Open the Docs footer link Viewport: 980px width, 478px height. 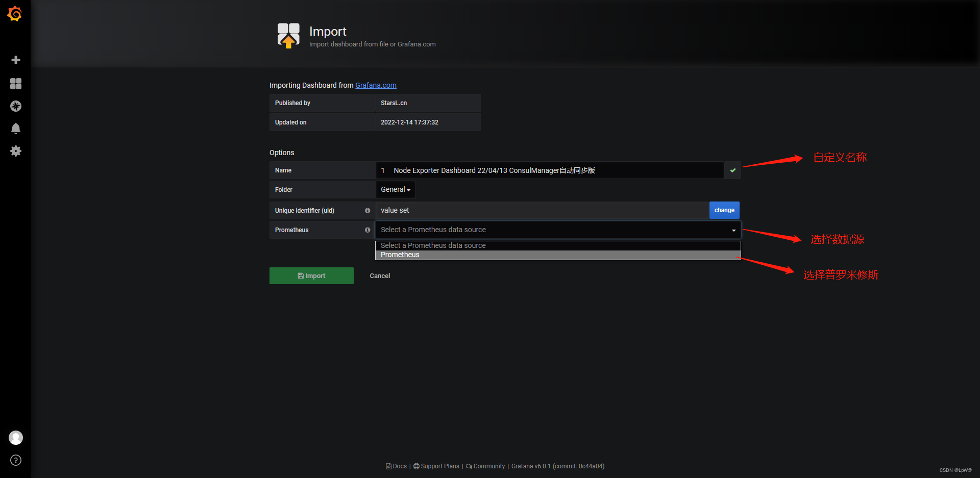pos(396,466)
